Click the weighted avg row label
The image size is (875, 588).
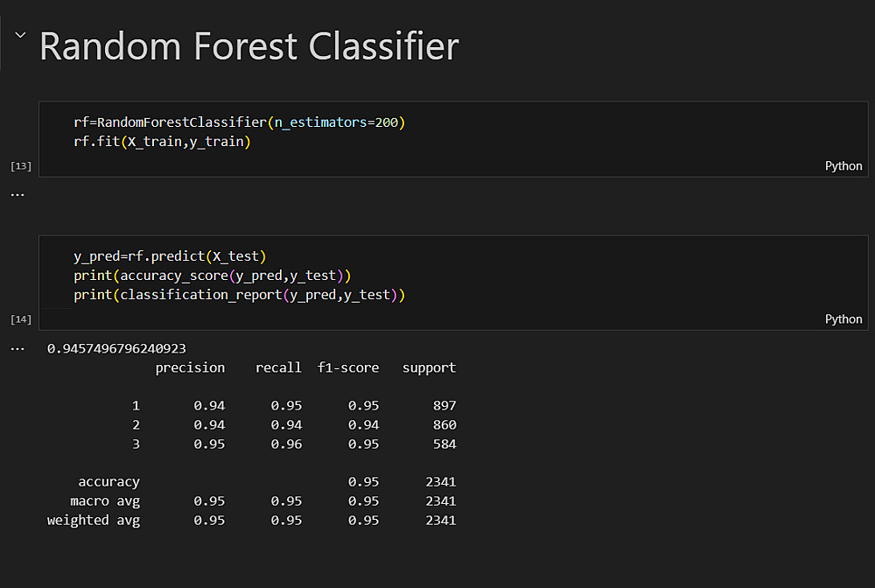pos(94,521)
